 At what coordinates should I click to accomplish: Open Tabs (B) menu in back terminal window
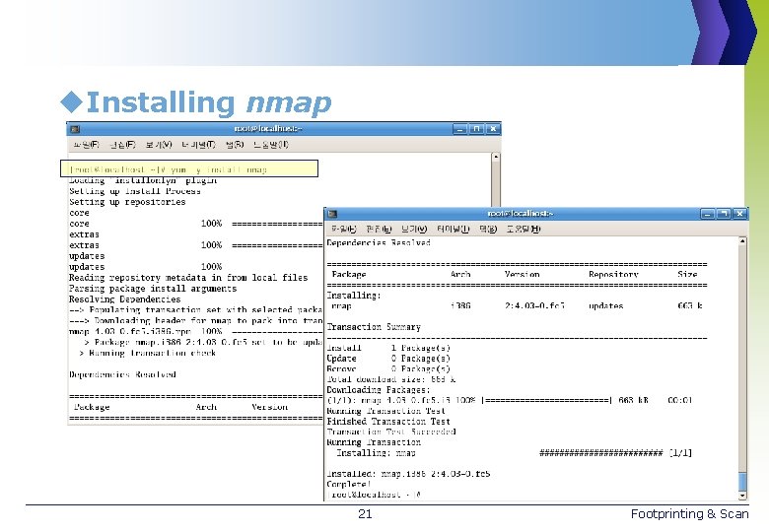pos(235,145)
